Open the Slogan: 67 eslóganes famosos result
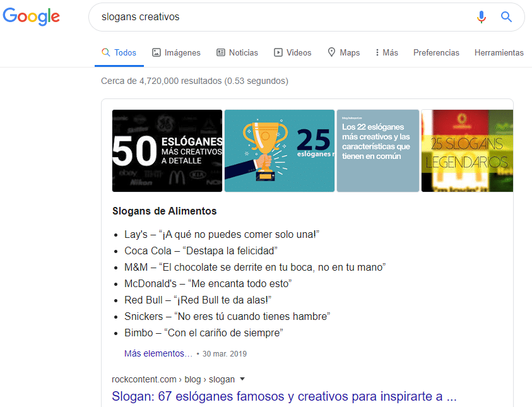The image size is (532, 407). pyautogui.click(x=284, y=396)
